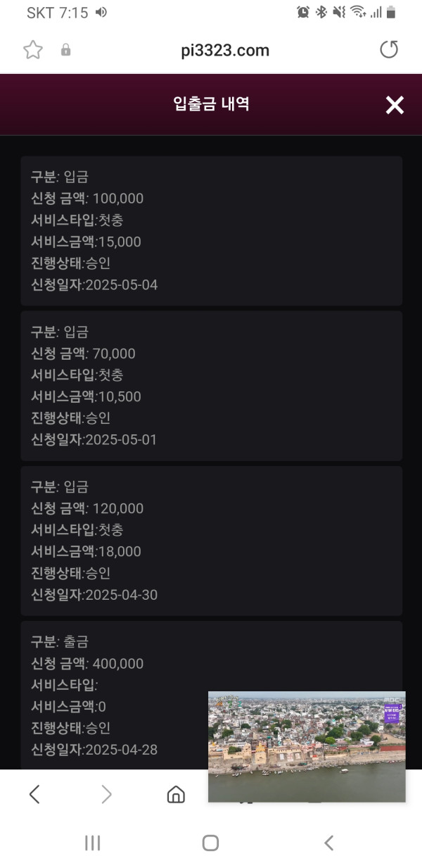Viewport: 422px width, 868px height.
Task: Bookmark the page with the star icon
Action: [x=33, y=49]
